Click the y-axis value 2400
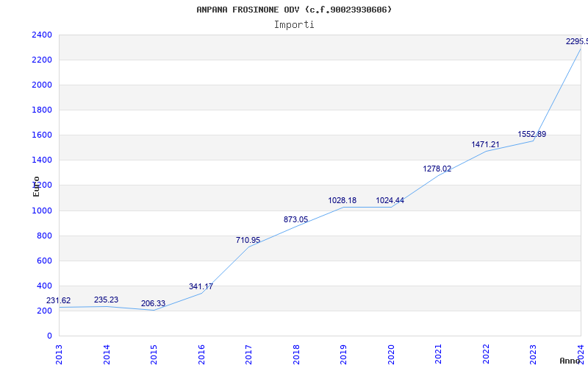This screenshot has width=588, height=368. pyautogui.click(x=42, y=35)
